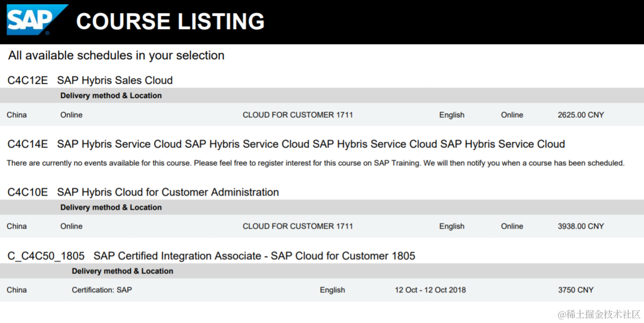Open SAP Certified Integration Associate course title

[x=254, y=256]
